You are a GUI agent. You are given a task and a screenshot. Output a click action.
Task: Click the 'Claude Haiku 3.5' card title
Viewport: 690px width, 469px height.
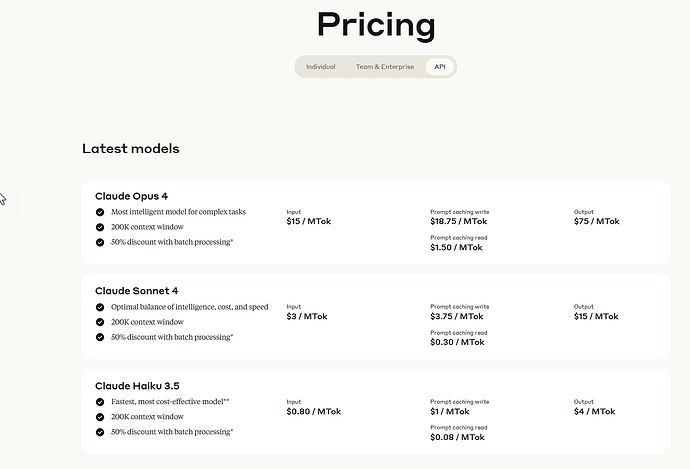coord(137,386)
